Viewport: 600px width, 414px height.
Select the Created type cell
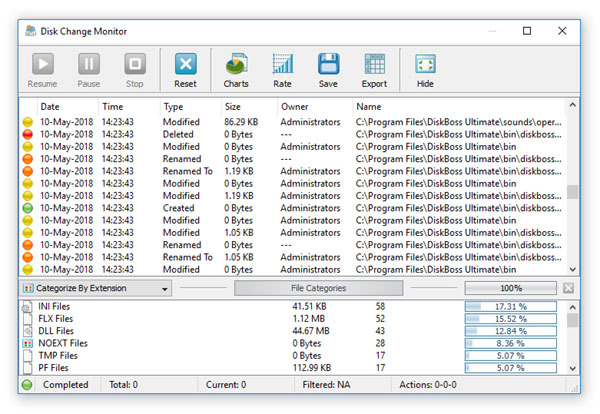tap(178, 208)
